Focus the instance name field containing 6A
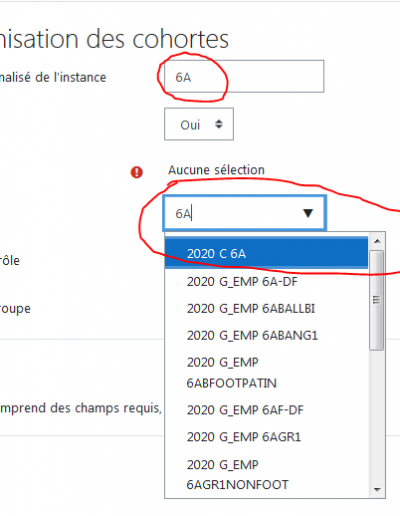Image resolution: width=400 pixels, height=516 pixels. pyautogui.click(x=244, y=77)
